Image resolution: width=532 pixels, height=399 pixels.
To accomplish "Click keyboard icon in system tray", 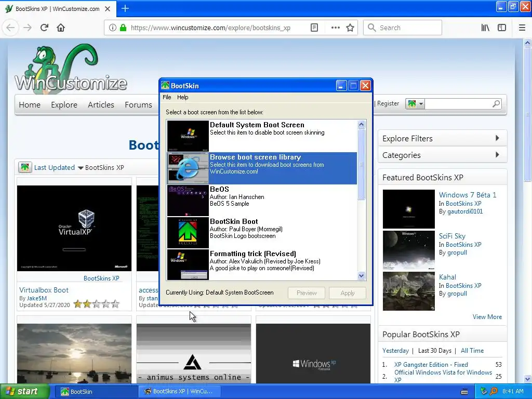I will coord(464,392).
